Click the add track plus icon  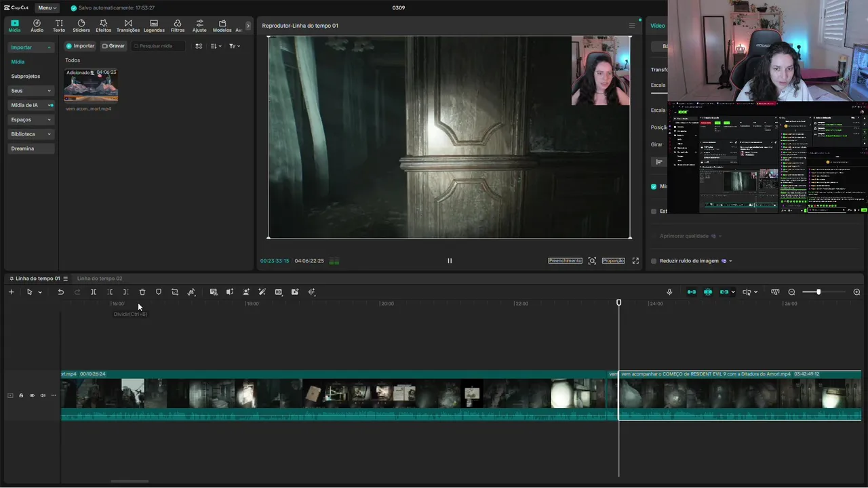11,292
